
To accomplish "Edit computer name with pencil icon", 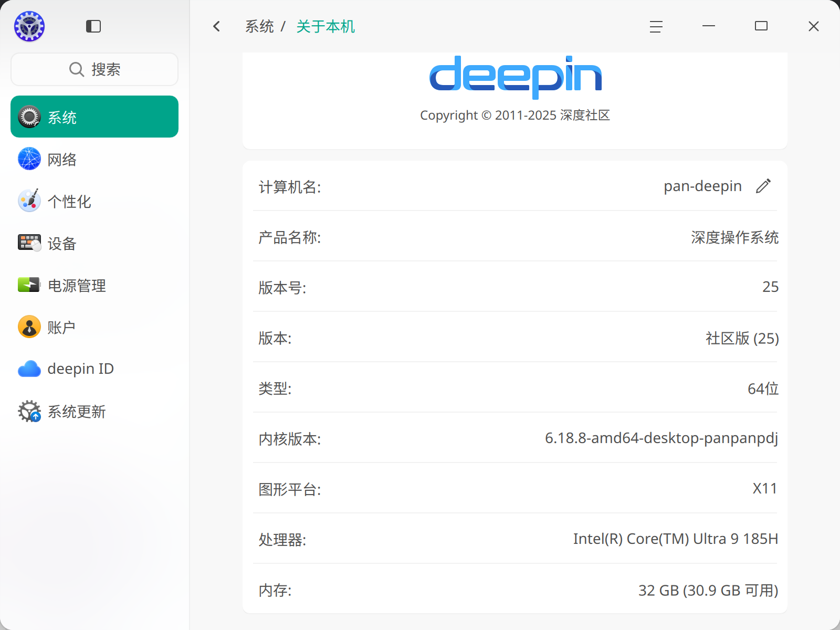I will pos(763,186).
